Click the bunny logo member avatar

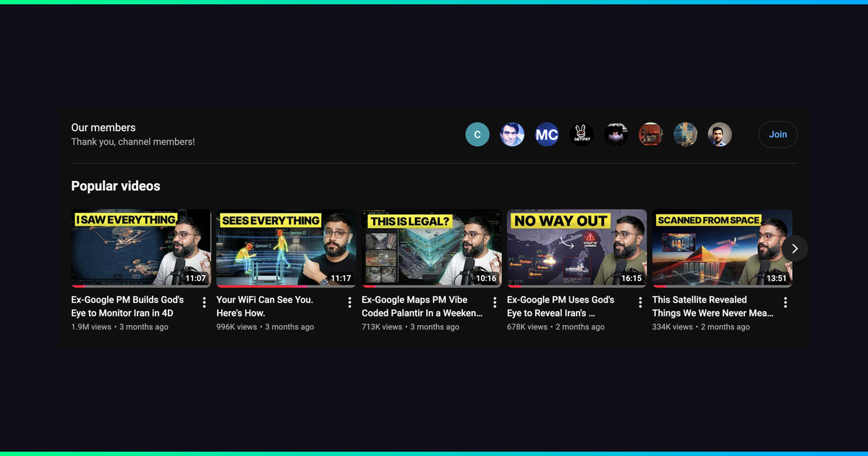pos(582,135)
